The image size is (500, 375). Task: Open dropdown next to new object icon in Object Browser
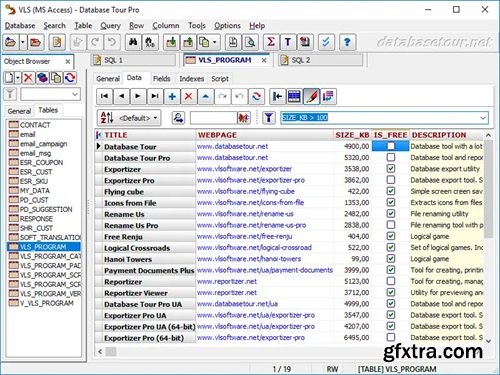[18, 78]
